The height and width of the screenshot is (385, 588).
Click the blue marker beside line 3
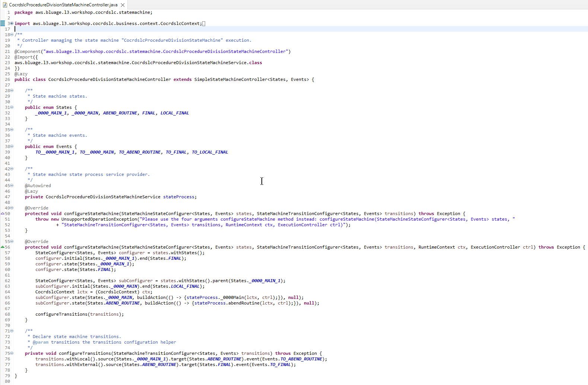click(3, 23)
